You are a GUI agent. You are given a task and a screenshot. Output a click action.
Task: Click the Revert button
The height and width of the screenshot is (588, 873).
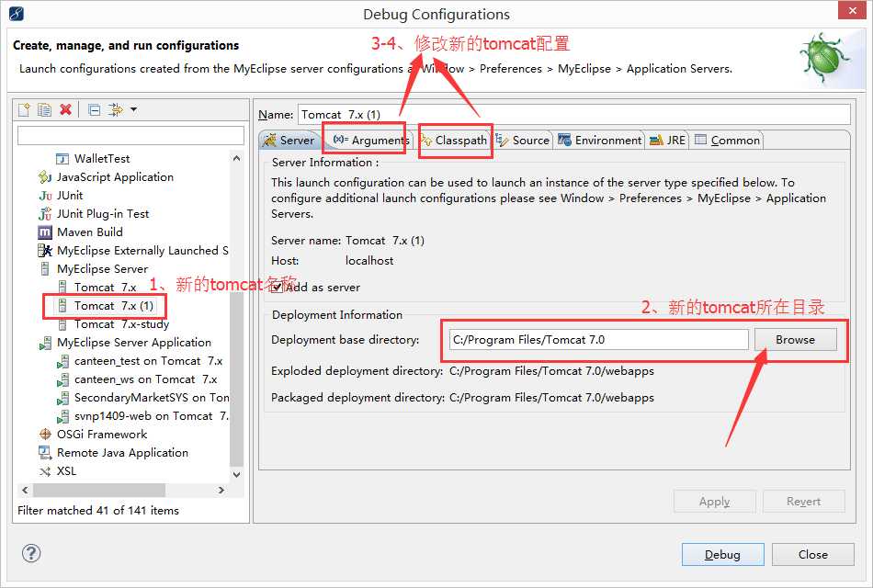coord(803,501)
